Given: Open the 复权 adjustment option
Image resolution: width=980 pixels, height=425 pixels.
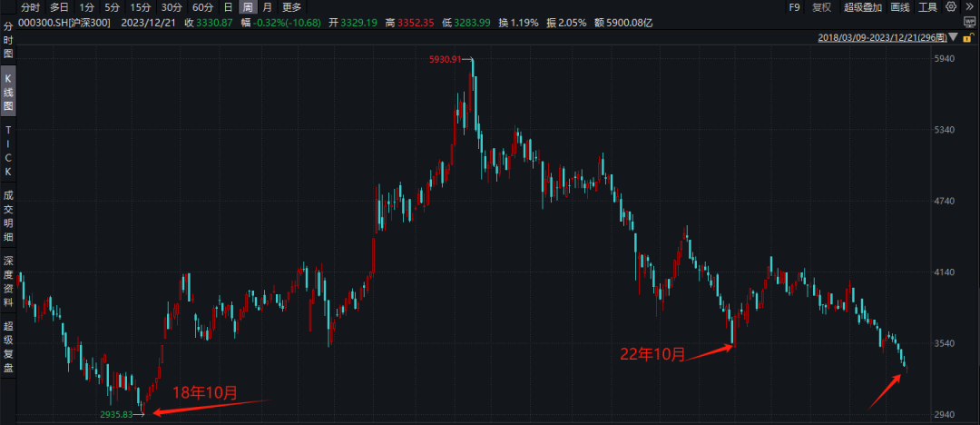Looking at the screenshot, I should click(822, 7).
